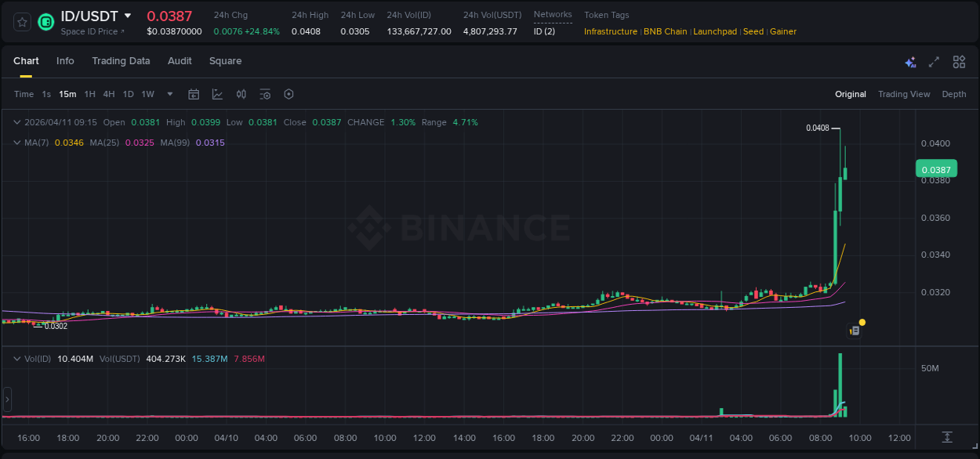The height and width of the screenshot is (459, 980).
Task: Click the Seed token tag
Action: pyautogui.click(x=753, y=31)
